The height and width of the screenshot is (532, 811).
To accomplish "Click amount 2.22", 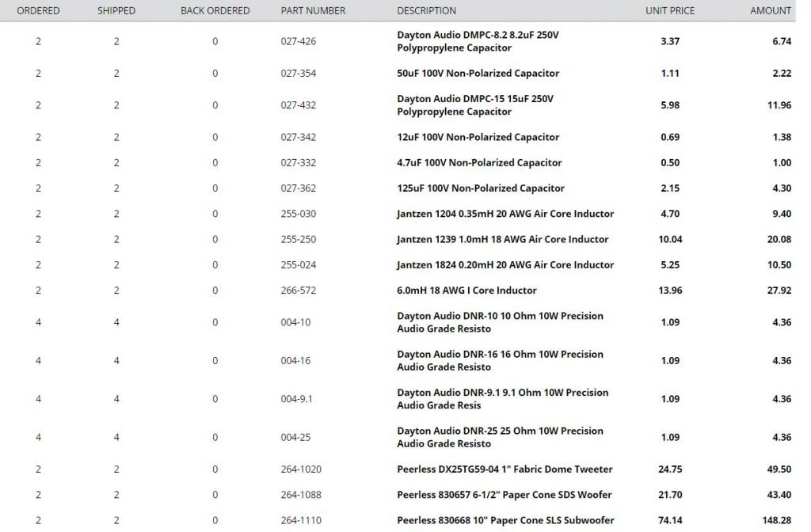I will 782,74.
